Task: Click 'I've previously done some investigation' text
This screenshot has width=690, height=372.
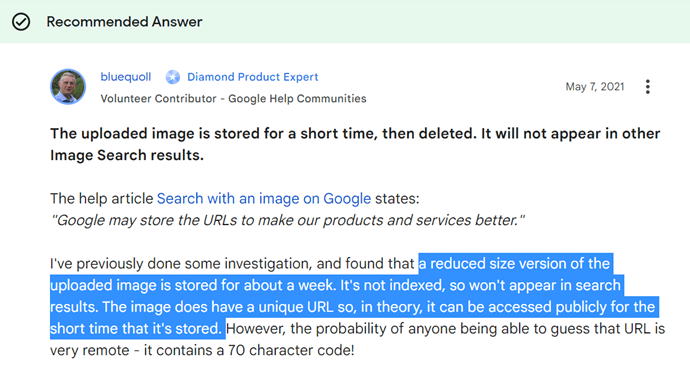Action: pos(182,263)
